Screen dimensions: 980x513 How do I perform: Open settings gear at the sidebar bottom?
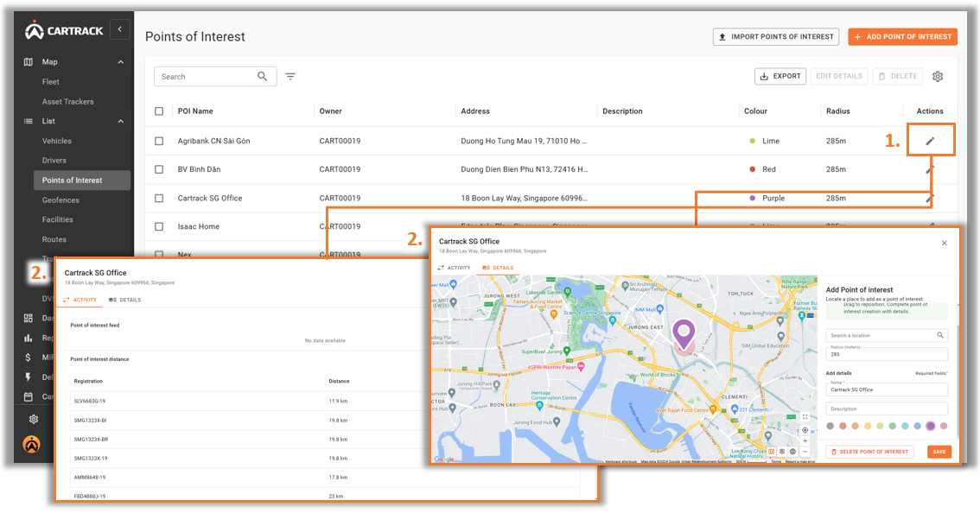[34, 419]
